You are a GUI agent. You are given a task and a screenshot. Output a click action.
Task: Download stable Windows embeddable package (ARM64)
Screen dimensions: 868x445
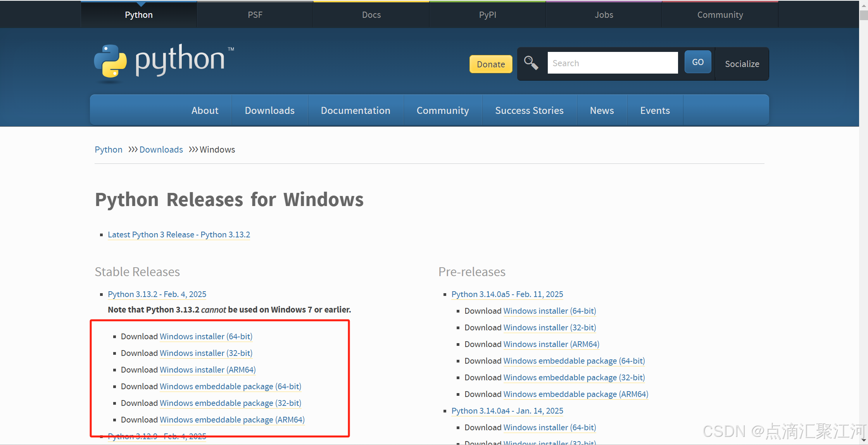tap(232, 420)
